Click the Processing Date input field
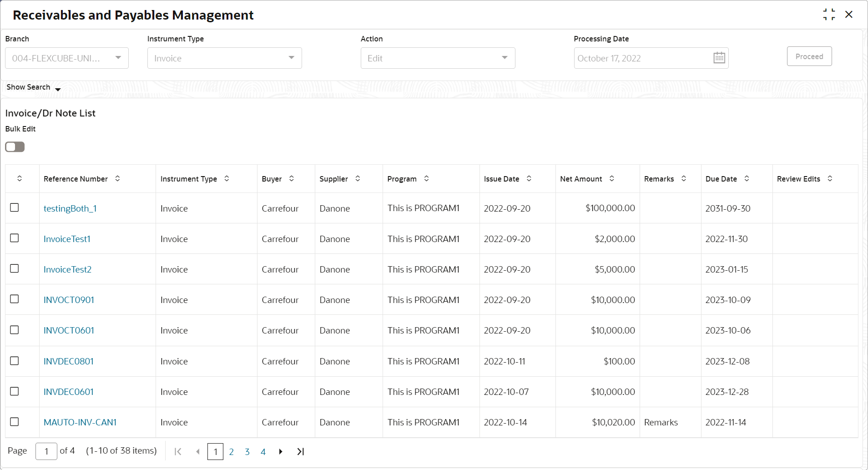868x470 pixels. click(651, 58)
